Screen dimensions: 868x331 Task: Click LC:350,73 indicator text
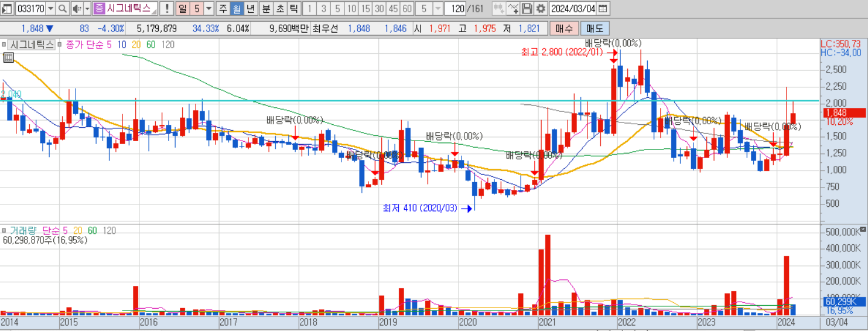point(840,44)
